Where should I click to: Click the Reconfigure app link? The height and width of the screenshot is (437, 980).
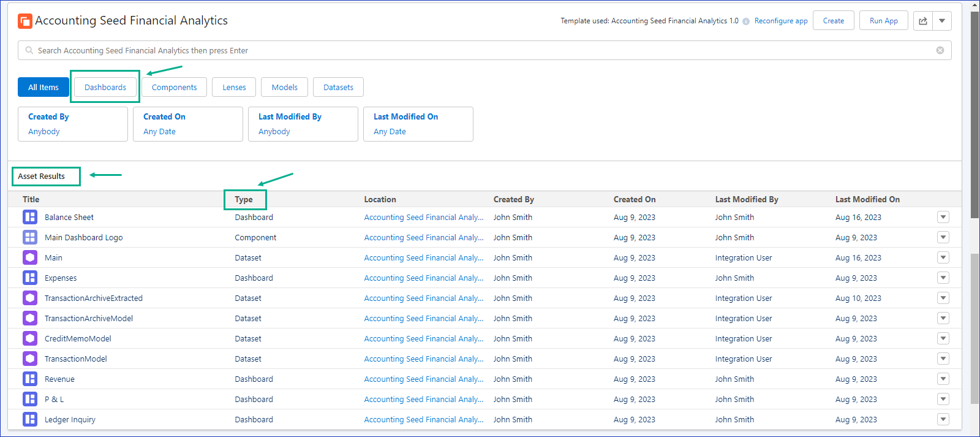(x=781, y=21)
